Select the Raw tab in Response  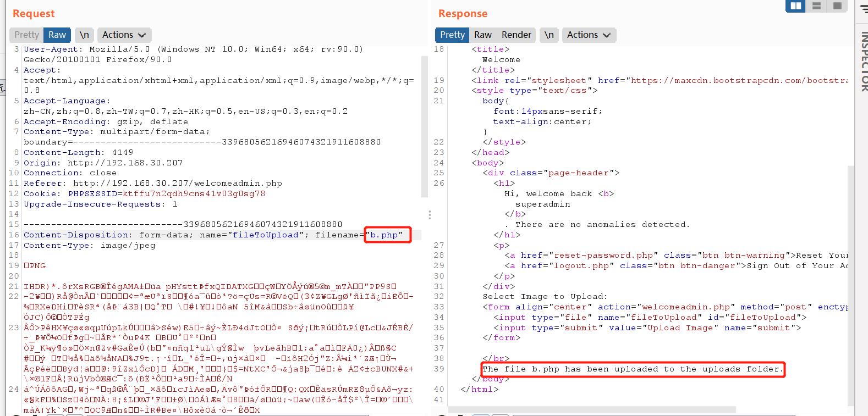[x=483, y=35]
